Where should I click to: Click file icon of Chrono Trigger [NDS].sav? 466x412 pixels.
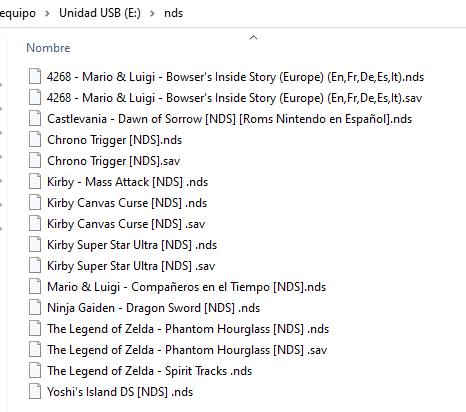[x=35, y=160]
